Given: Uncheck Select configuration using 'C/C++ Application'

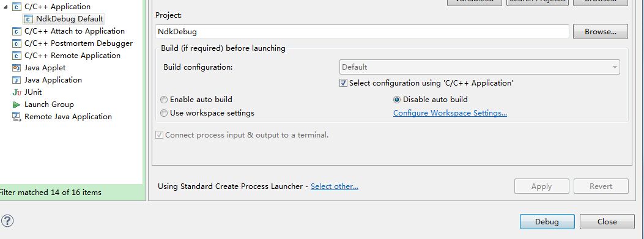Looking at the screenshot, I should [x=343, y=83].
